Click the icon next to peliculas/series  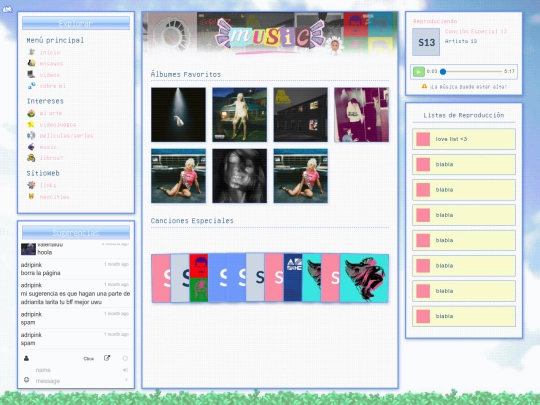31,135
